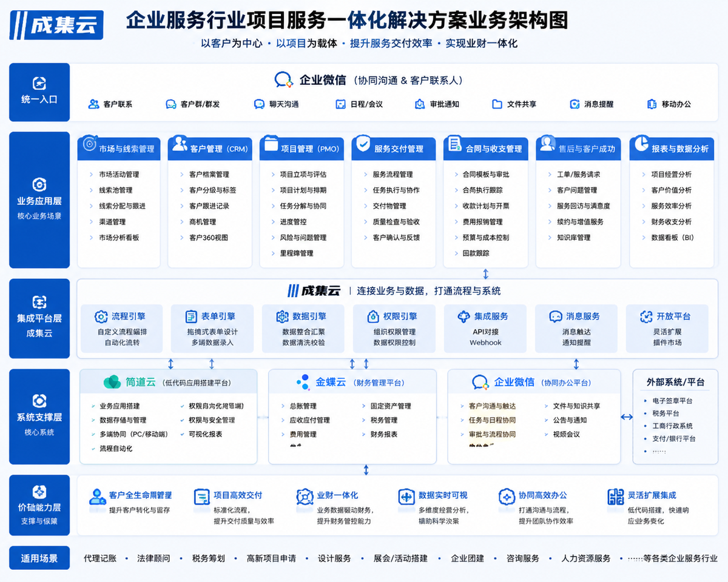Click the 回款跟踪 text
This screenshot has width=728, height=582.
[476, 253]
